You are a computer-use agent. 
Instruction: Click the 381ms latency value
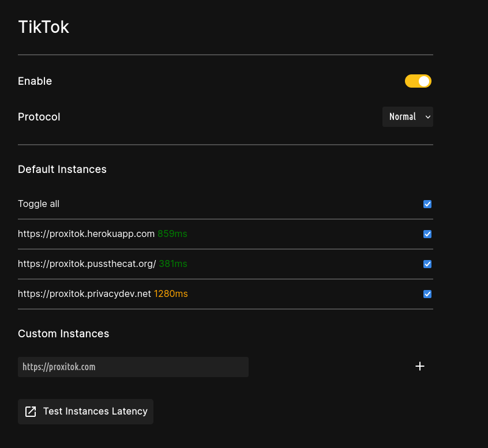pyautogui.click(x=173, y=264)
